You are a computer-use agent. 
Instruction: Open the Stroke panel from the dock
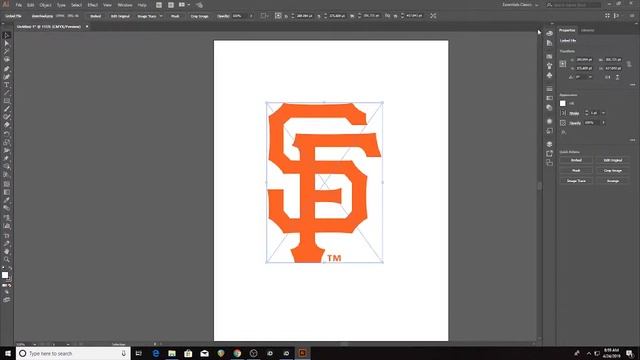tap(549, 89)
